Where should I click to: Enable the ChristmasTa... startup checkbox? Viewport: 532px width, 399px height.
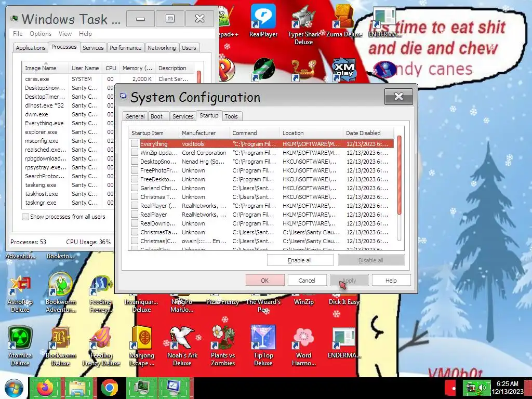coord(135,232)
